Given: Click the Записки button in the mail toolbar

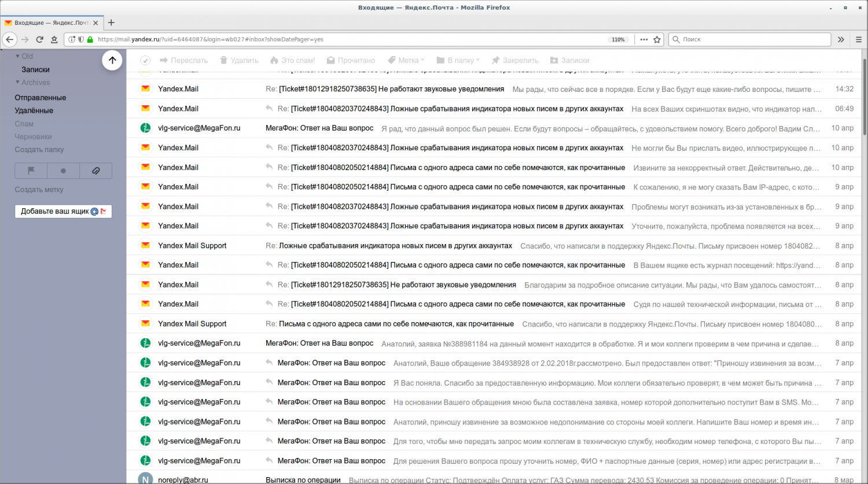Looking at the screenshot, I should click(x=569, y=60).
